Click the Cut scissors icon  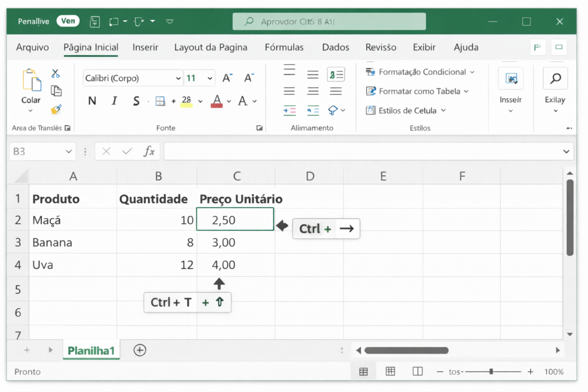(56, 73)
